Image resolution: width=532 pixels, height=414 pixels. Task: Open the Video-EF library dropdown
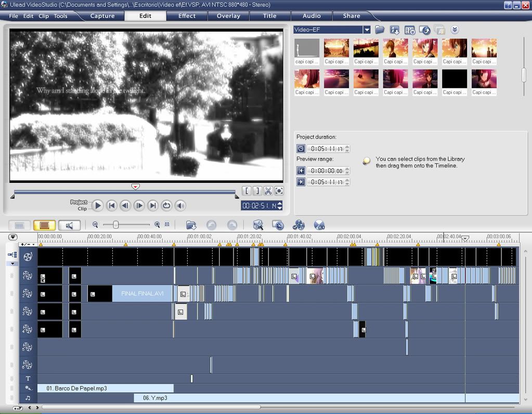click(x=367, y=30)
